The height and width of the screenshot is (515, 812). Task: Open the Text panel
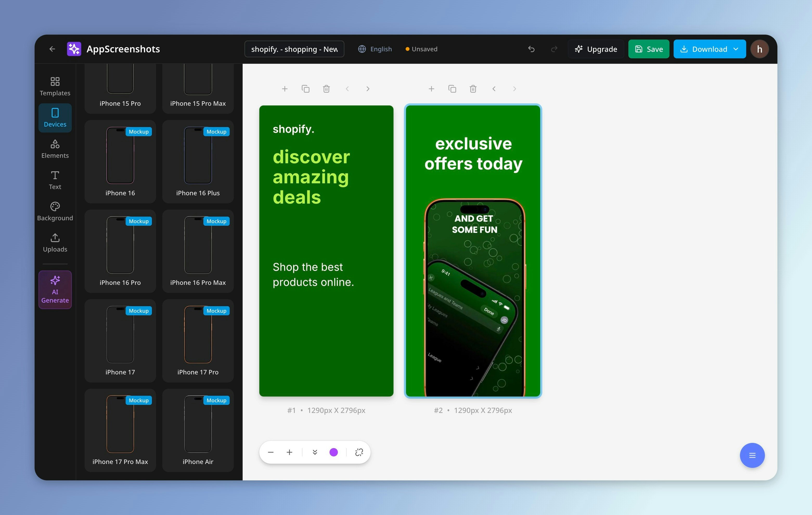(x=55, y=180)
